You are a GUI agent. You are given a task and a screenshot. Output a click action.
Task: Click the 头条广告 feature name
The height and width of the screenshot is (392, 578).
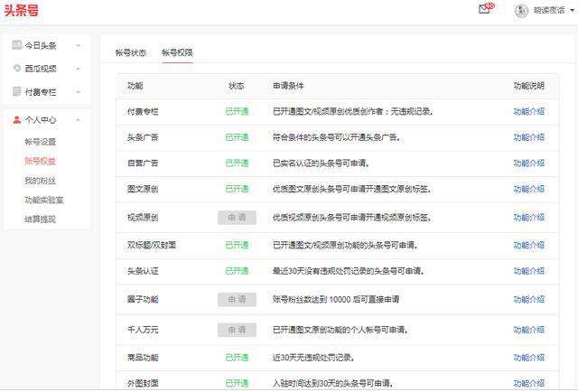(x=143, y=137)
